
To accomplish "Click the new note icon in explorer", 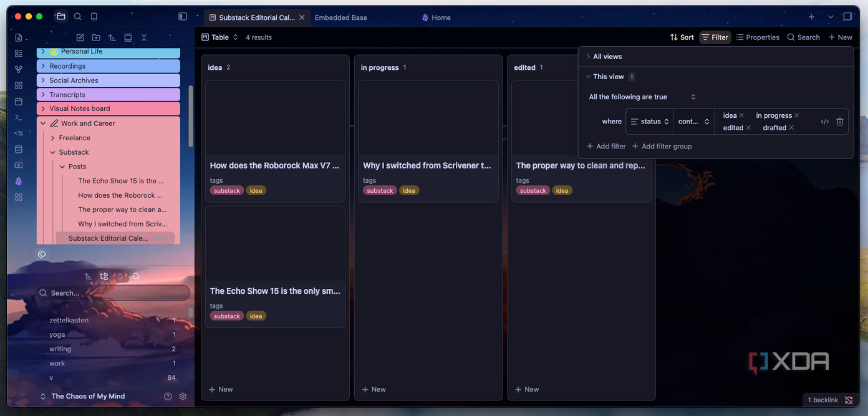I will (80, 37).
